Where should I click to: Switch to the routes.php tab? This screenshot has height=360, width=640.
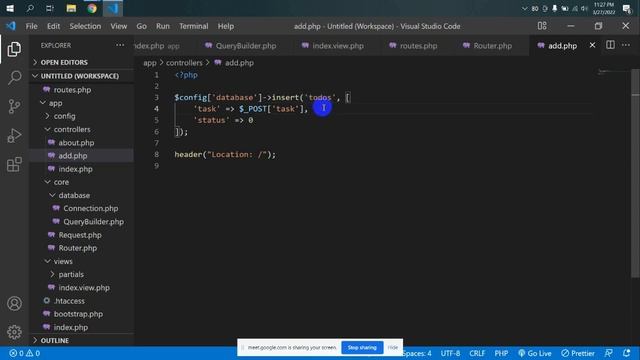418,46
